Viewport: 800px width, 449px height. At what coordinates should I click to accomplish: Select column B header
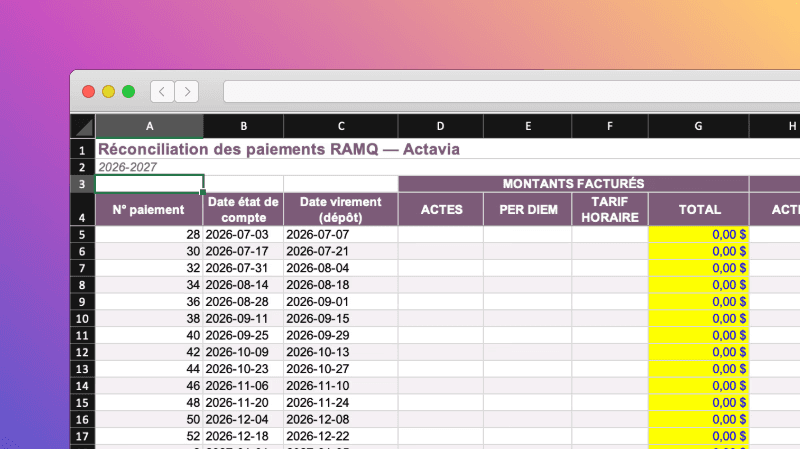[x=243, y=127]
